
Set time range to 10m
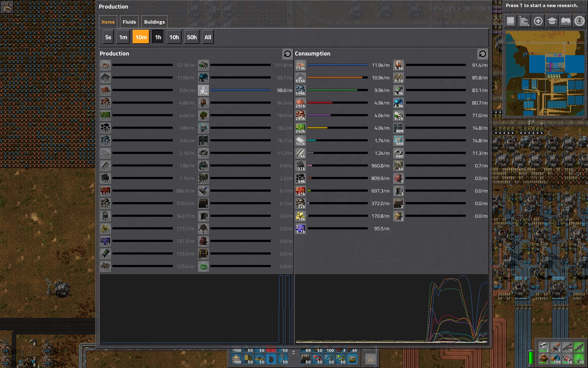[x=141, y=37]
